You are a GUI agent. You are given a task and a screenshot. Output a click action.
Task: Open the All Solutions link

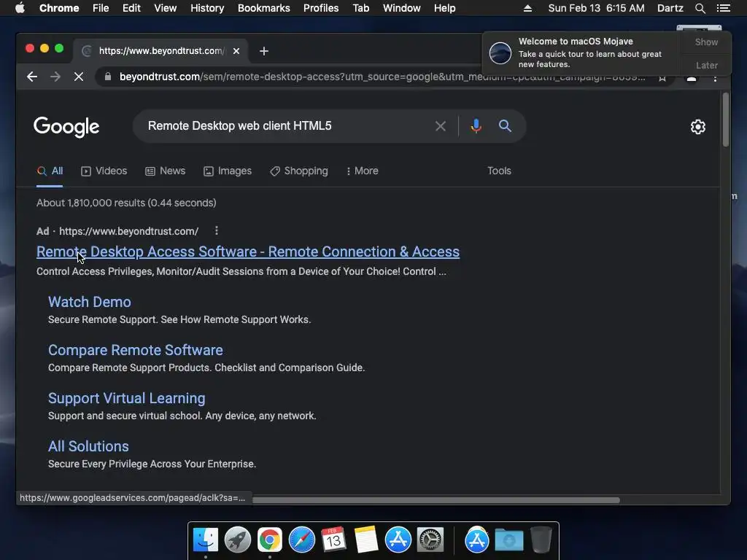[88, 446]
